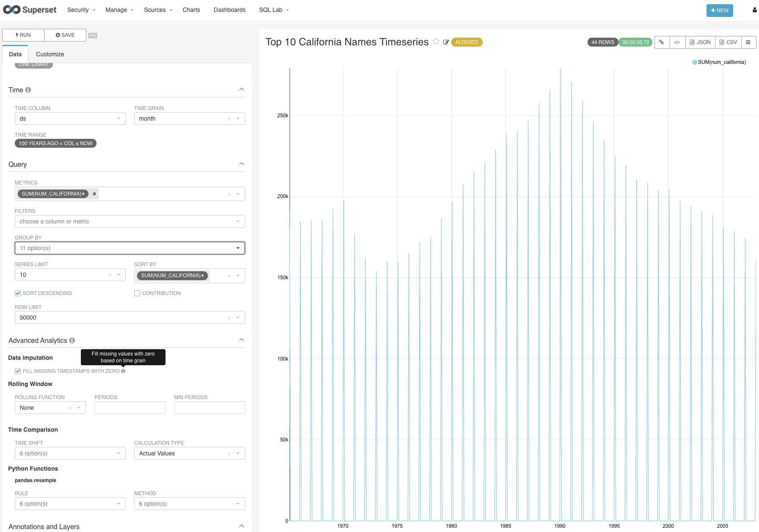Collapse Annotations and Layers section
Image resolution: width=759 pixels, height=532 pixels.
(x=242, y=526)
